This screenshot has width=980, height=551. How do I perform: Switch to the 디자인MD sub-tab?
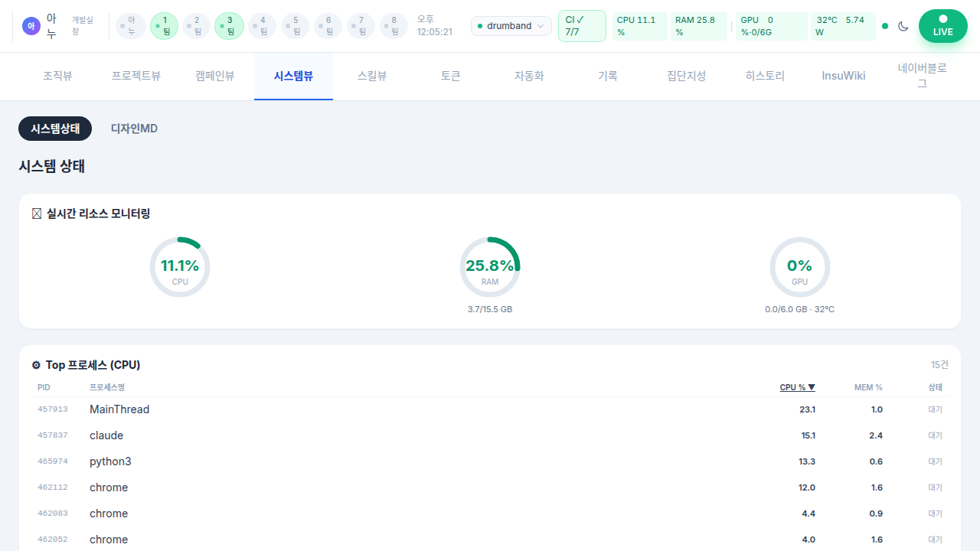tap(134, 129)
